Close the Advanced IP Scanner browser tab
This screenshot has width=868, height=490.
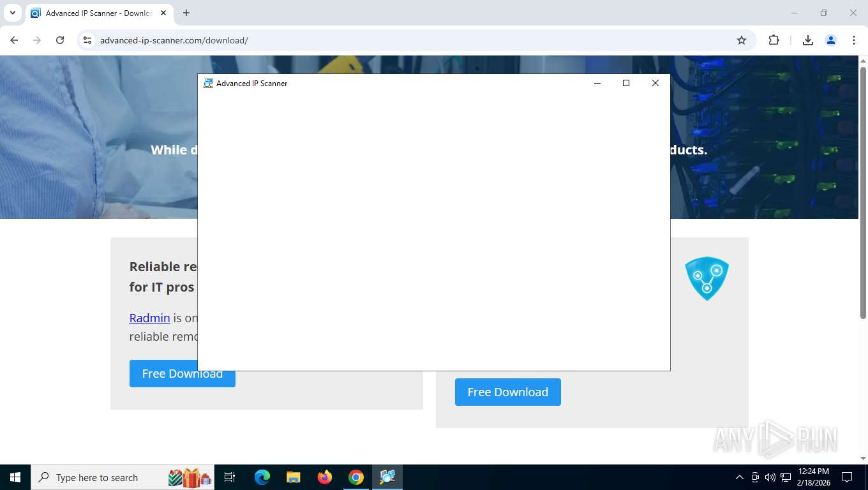point(163,13)
